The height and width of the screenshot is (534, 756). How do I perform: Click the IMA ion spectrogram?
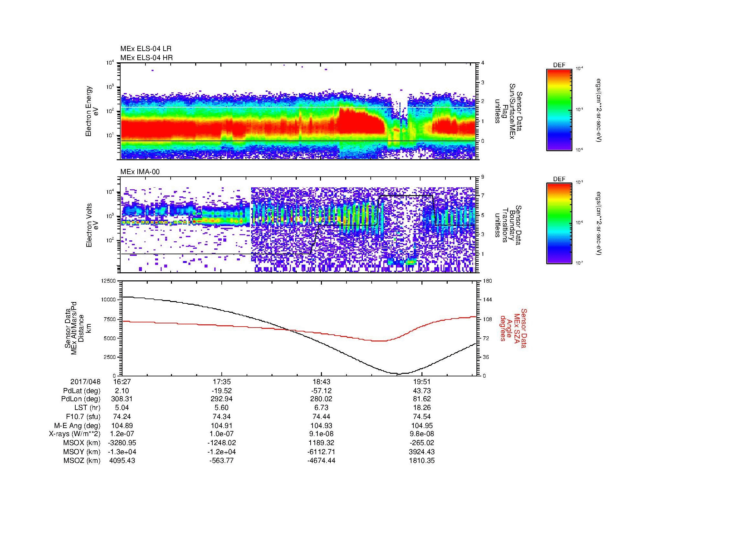tap(298, 225)
